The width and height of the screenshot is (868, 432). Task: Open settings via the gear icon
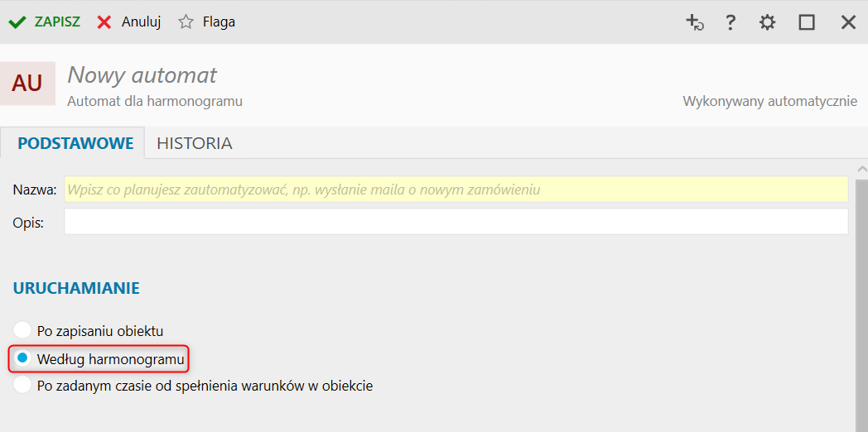(768, 22)
